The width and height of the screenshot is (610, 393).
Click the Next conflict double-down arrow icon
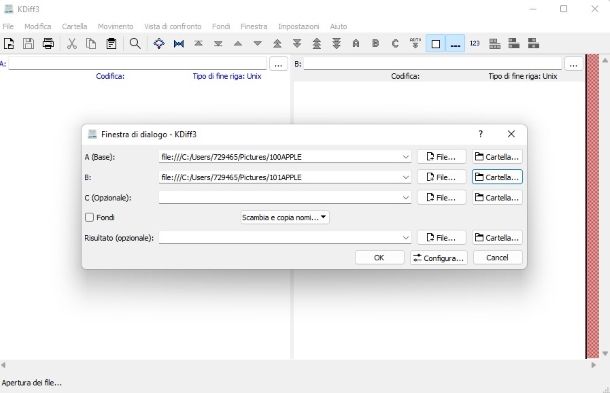click(297, 44)
